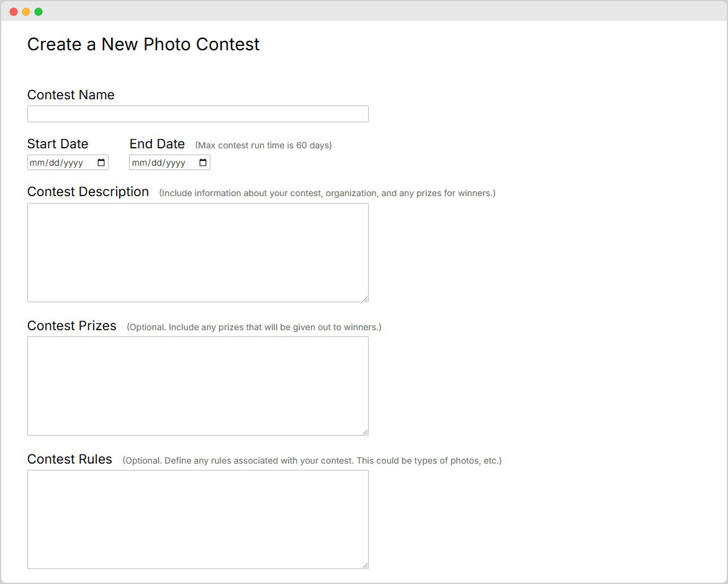Select the year segment of Start Date
The image size is (728, 584).
click(x=73, y=163)
